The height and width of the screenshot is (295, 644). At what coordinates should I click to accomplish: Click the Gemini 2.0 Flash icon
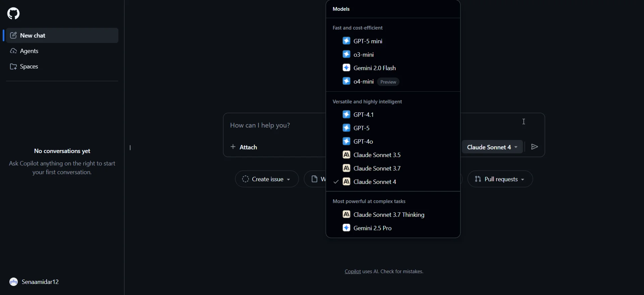346,68
